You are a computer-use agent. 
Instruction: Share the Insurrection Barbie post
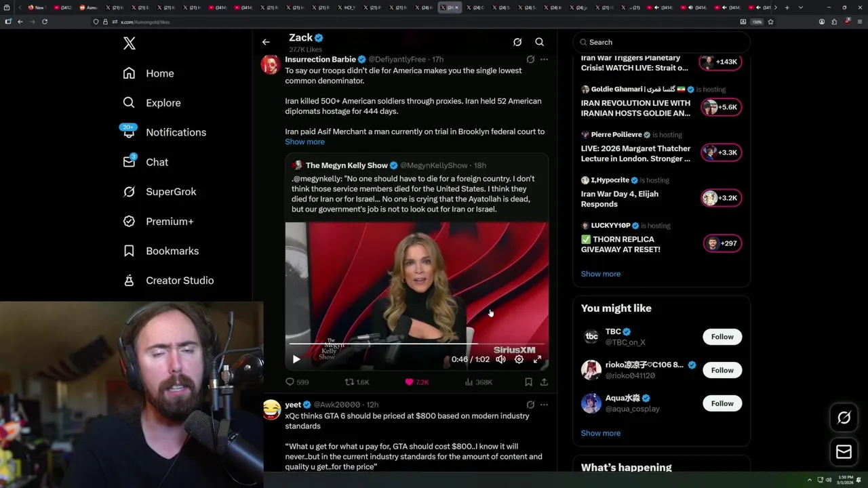click(544, 382)
